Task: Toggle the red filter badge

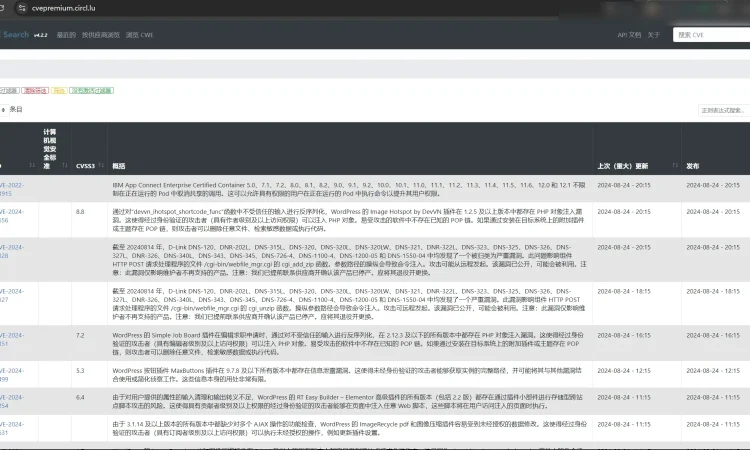Action: coord(34,90)
